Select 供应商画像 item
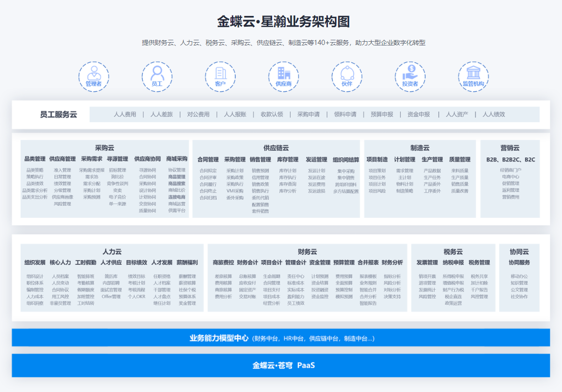This screenshot has width=562, height=392. [x=62, y=197]
